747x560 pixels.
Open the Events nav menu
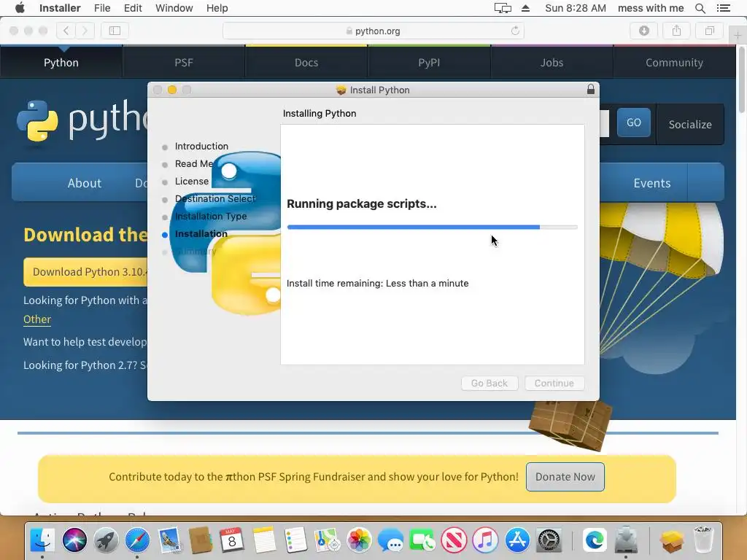pos(651,183)
